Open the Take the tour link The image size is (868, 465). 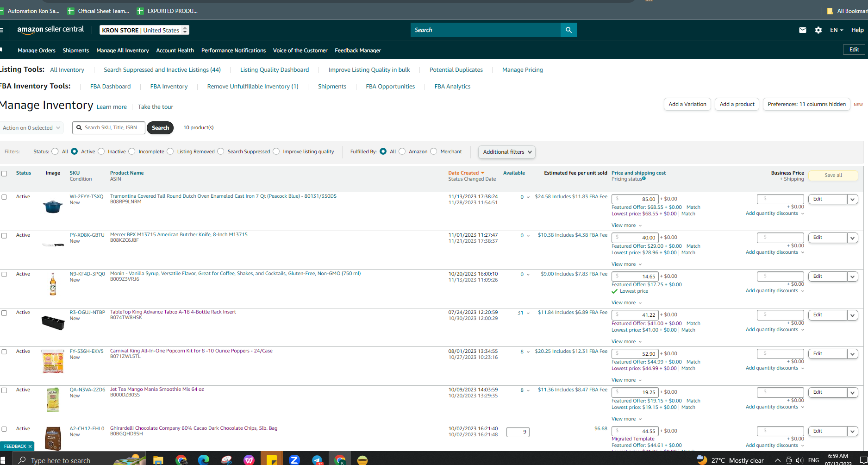[156, 107]
